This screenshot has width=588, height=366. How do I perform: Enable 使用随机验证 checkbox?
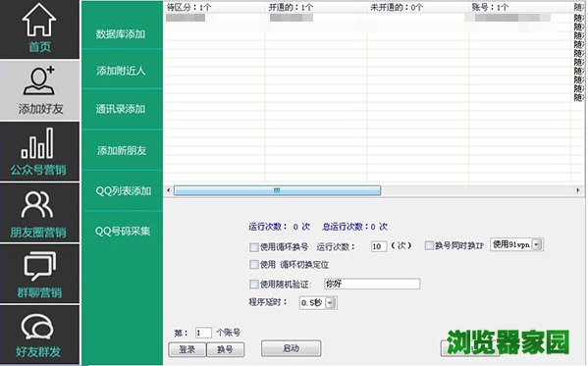[254, 284]
